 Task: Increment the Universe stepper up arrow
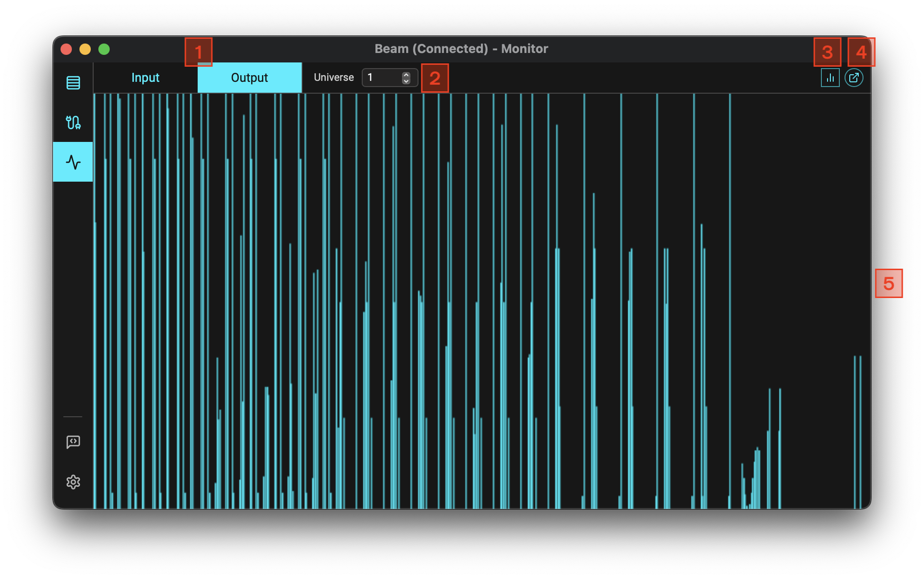click(406, 75)
